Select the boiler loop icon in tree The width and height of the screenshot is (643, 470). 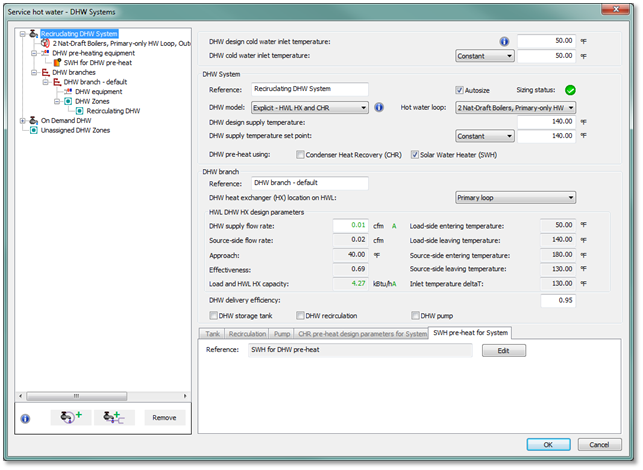(45, 44)
